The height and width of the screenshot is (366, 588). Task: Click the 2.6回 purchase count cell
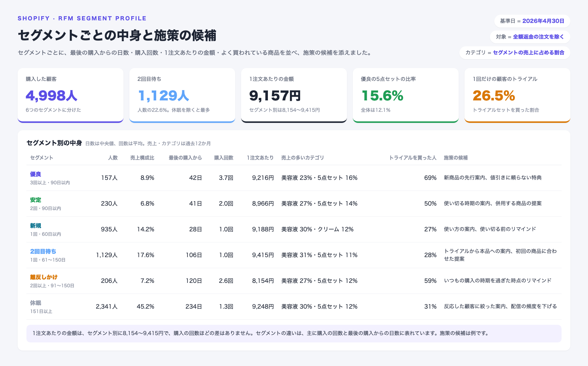coord(226,281)
